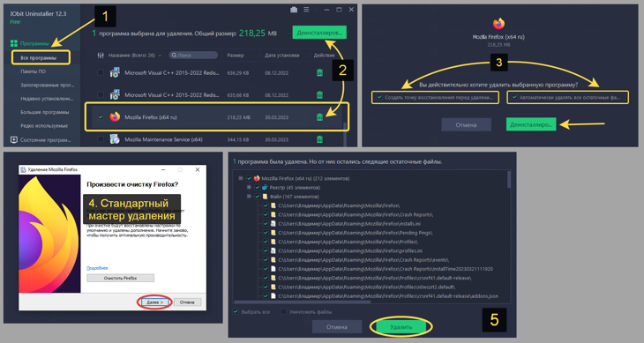This screenshot has height=343, width=644.
Task: Click the file icon next to profiles.ini path
Action: [x=273, y=250]
